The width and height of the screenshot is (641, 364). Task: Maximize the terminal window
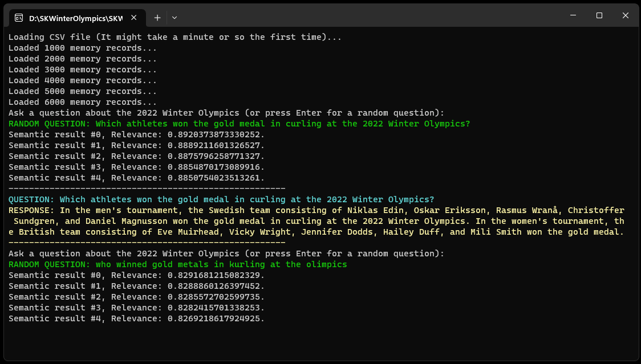[x=599, y=15]
